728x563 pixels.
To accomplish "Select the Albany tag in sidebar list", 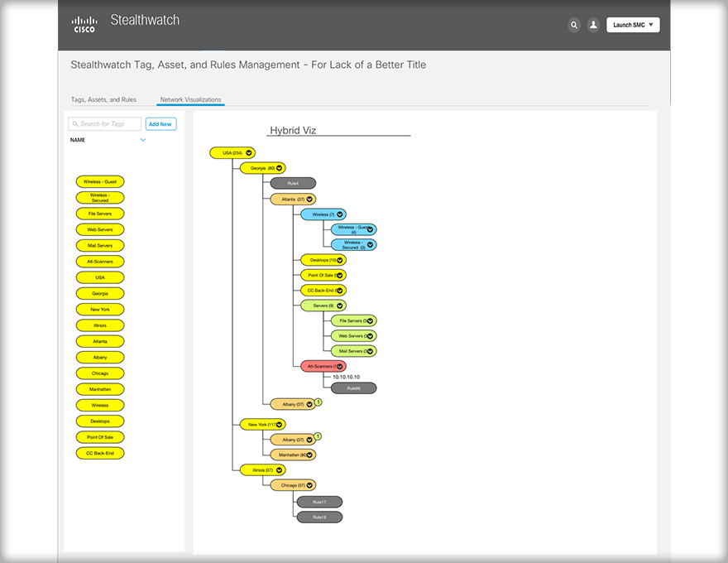I will point(100,357).
